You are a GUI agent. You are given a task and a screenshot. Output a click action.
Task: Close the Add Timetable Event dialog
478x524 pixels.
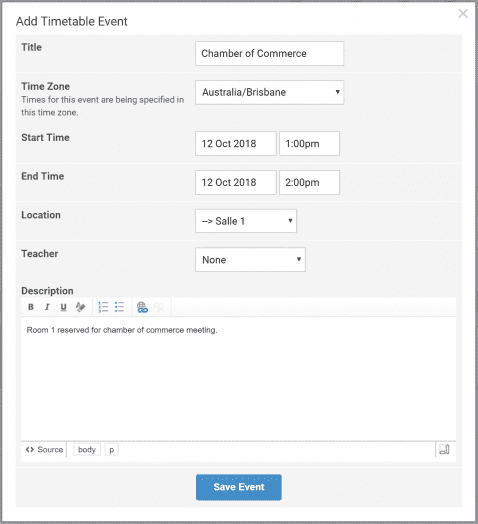pos(463,14)
